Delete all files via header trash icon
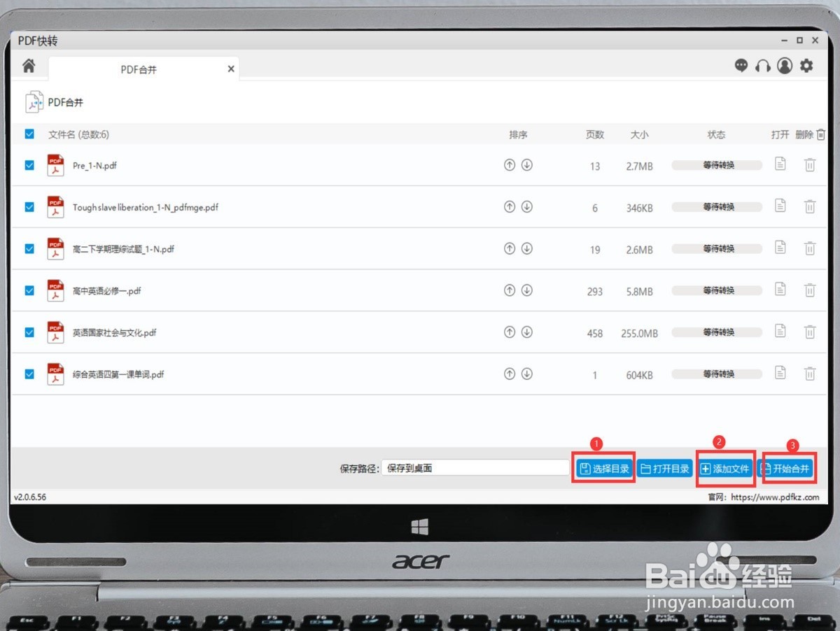The width and height of the screenshot is (840, 631). [821, 134]
